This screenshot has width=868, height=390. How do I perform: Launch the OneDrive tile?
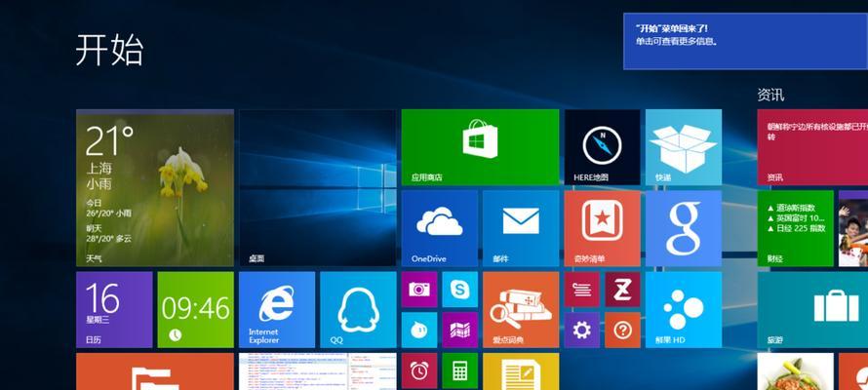pyautogui.click(x=440, y=228)
